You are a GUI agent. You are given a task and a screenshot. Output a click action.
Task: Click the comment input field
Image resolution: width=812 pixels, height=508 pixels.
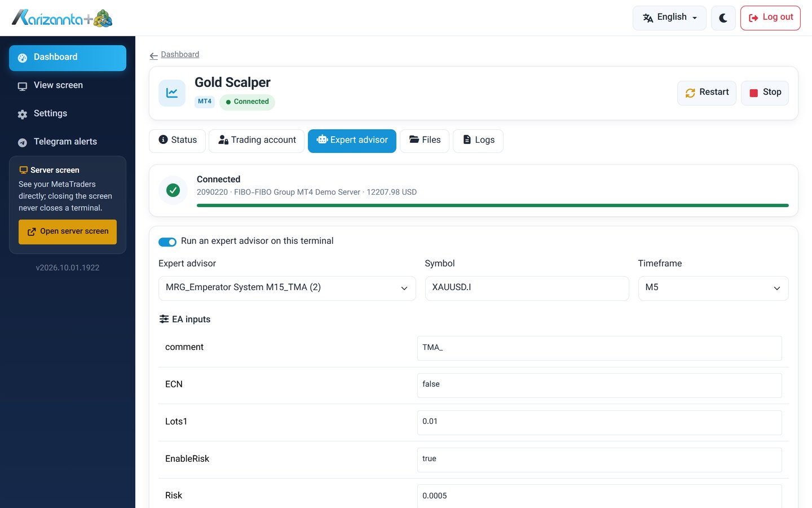[599, 348]
